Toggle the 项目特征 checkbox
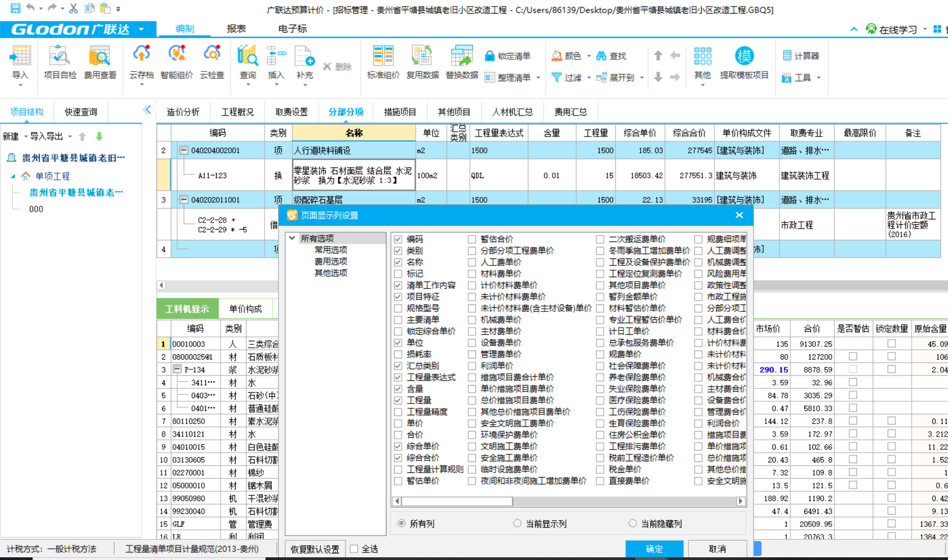Viewport: 948px width, 560px height. click(x=398, y=297)
